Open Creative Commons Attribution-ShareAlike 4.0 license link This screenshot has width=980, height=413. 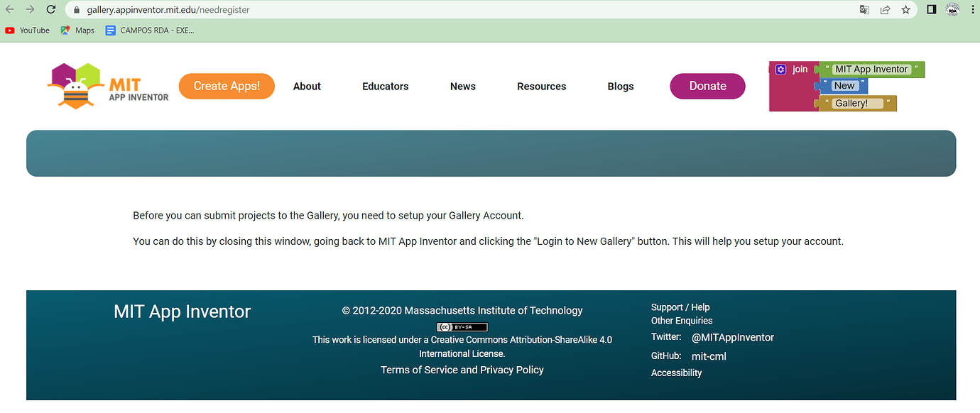521,340
